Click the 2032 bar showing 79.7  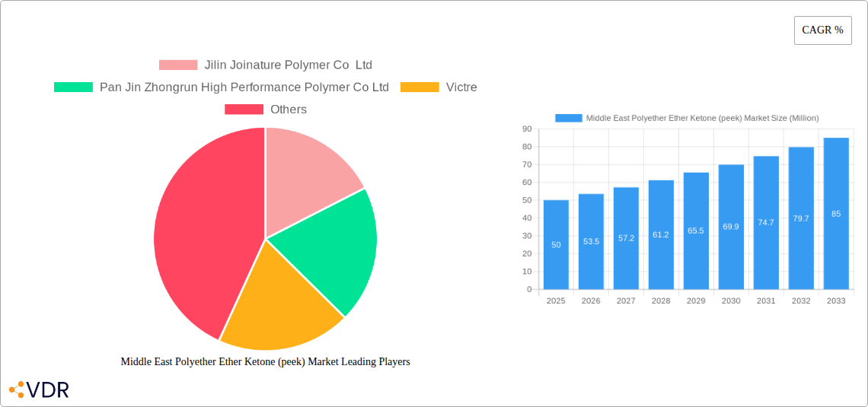(801, 218)
